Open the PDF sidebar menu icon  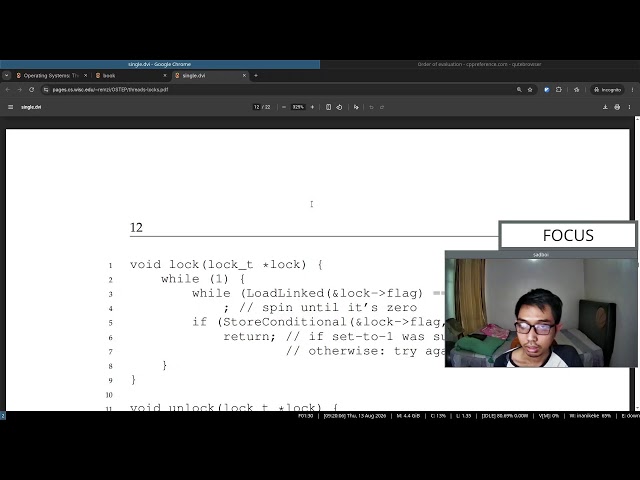(11, 107)
